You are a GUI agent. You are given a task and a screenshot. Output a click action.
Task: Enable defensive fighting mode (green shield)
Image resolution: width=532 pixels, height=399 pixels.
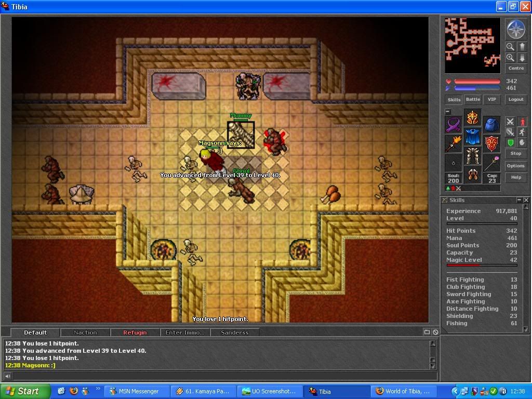coord(510,142)
